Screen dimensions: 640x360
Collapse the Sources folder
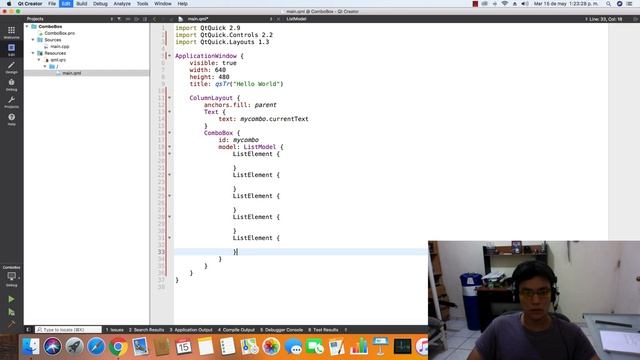pos(33,40)
